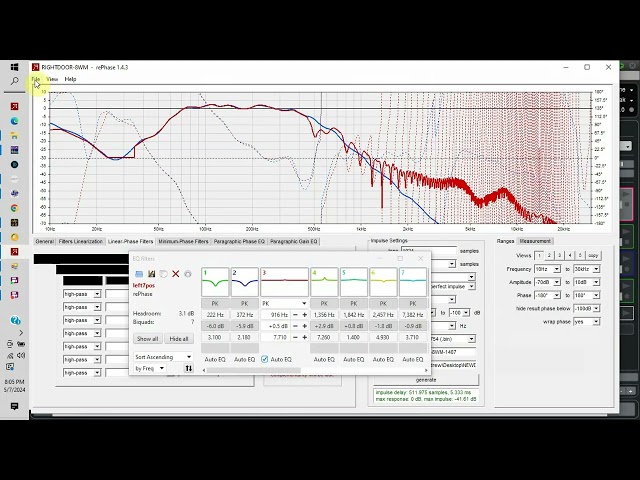
Task: Select filter 5 response thumbnail
Action: click(x=354, y=282)
